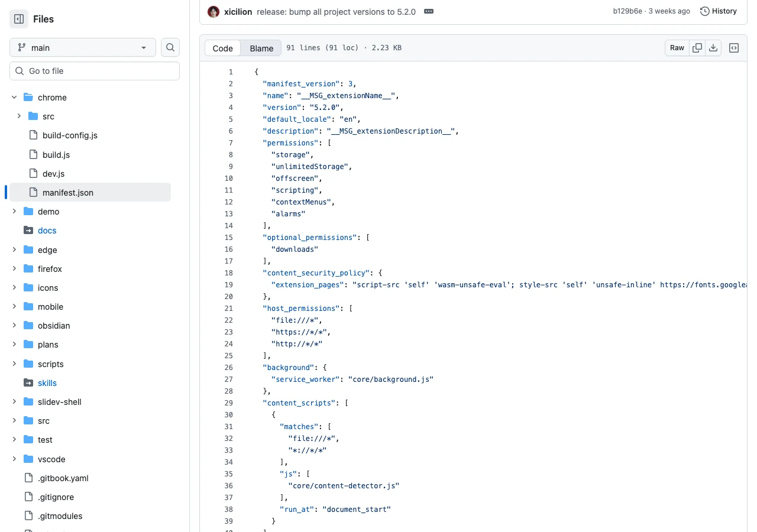
Task: Expand the vscode folder chevron
Action: coord(14,459)
